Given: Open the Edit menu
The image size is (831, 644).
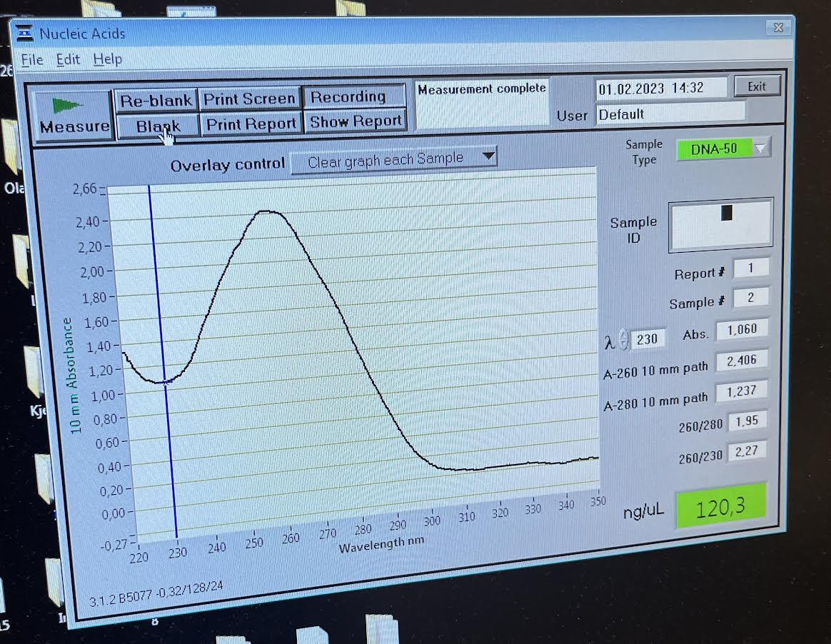Looking at the screenshot, I should 69,59.
